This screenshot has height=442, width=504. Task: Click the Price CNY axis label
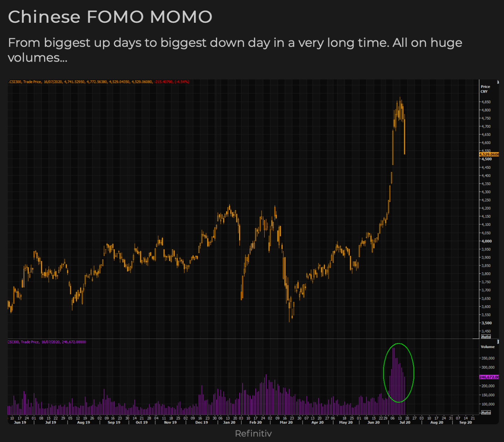point(485,89)
